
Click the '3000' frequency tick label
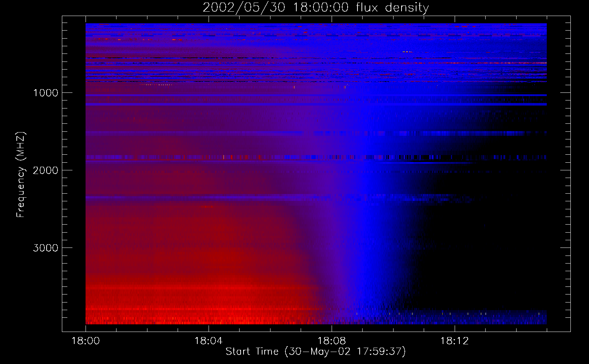pyautogui.click(x=46, y=248)
